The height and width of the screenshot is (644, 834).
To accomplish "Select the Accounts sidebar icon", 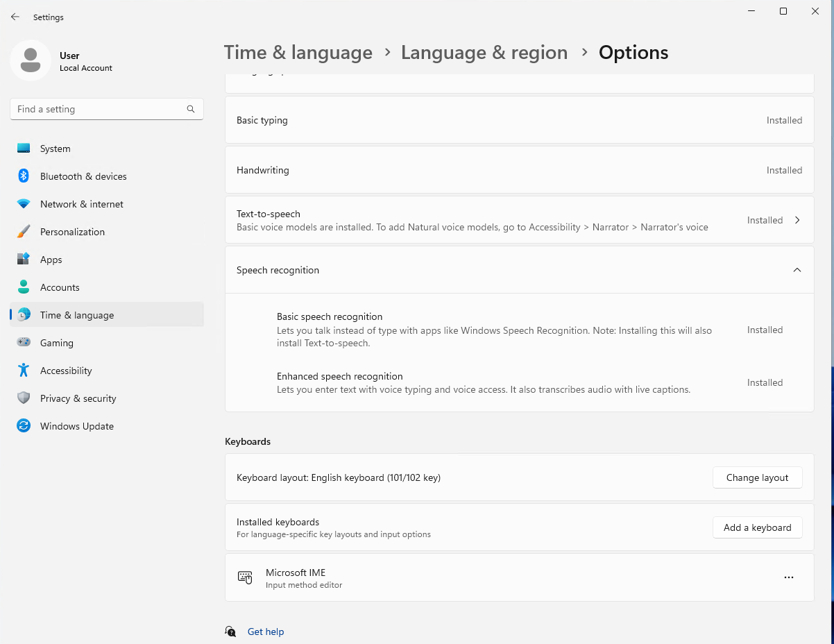I will click(x=24, y=287).
